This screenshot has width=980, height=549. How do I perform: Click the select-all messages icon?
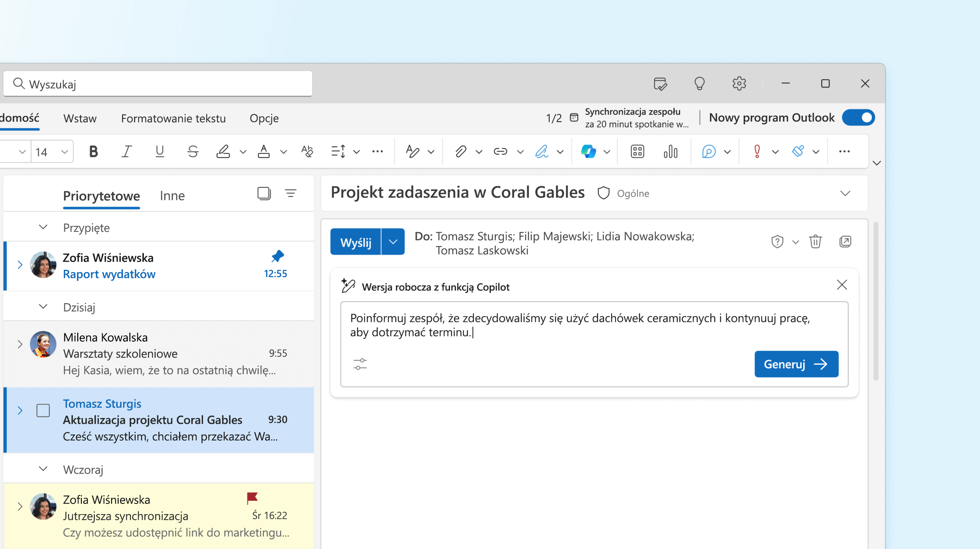tap(264, 193)
